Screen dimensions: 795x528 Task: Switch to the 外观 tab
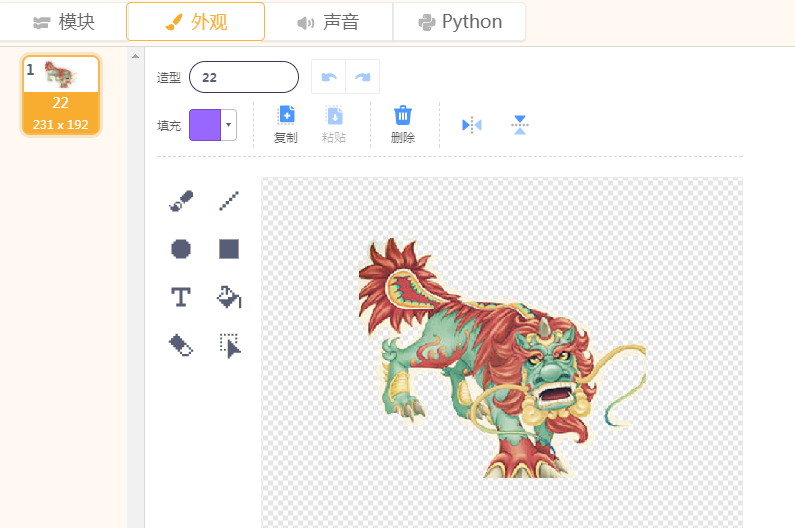196,22
